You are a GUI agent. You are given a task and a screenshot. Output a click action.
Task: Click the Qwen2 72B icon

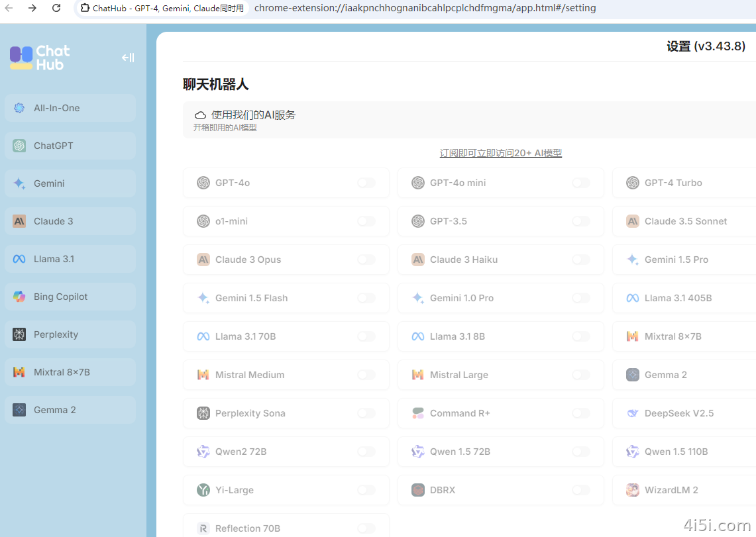click(203, 452)
